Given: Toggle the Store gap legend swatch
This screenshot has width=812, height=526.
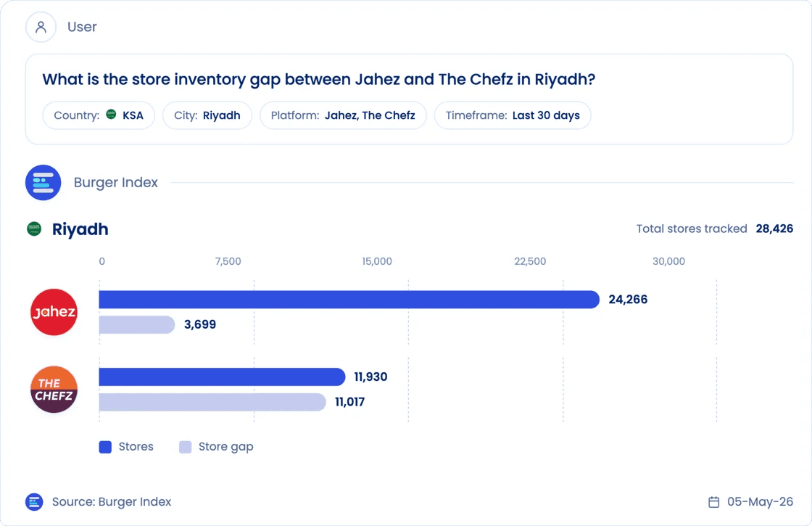Looking at the screenshot, I should point(186,447).
